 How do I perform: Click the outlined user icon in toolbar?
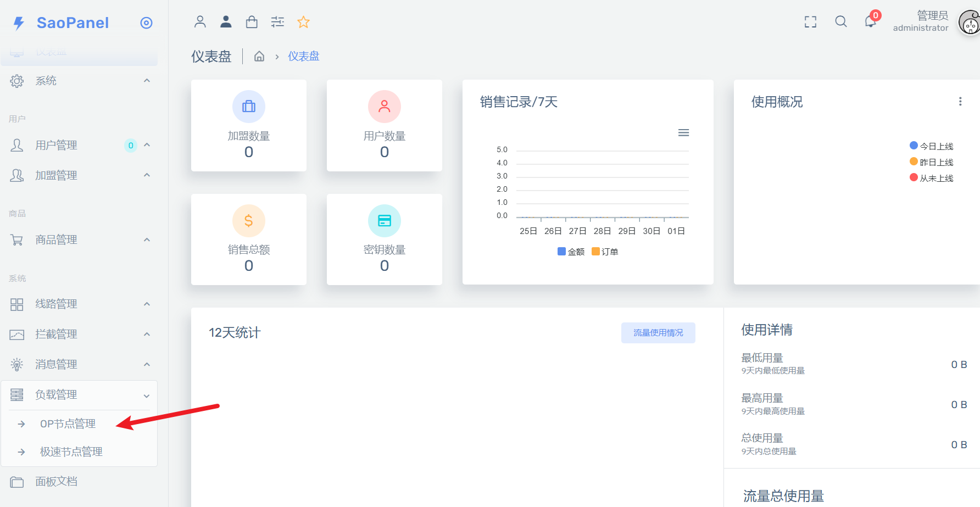point(200,22)
